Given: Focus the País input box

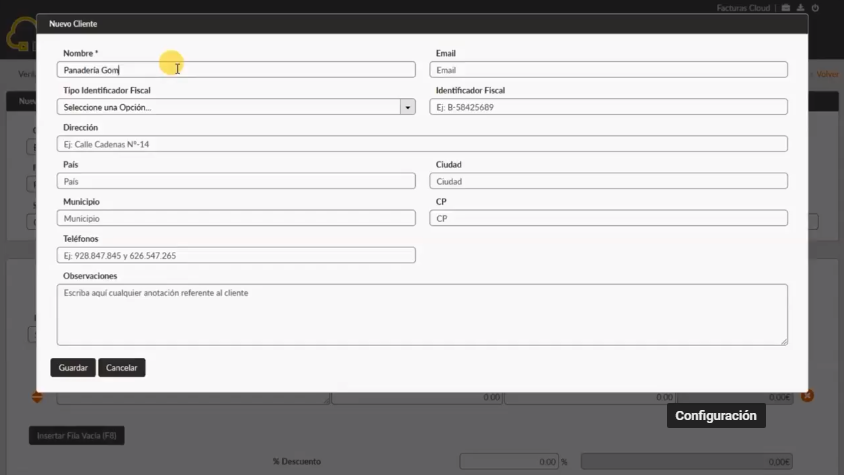Looking at the screenshot, I should click(x=236, y=181).
